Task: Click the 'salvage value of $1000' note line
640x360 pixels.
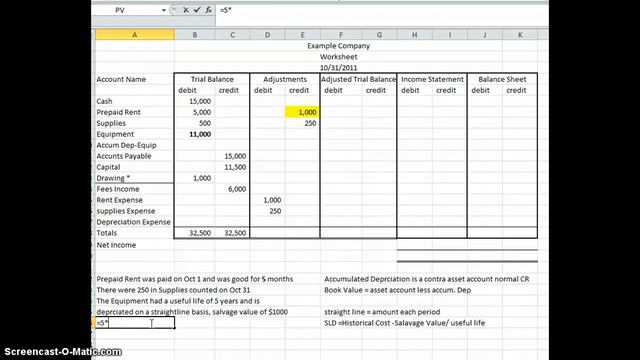Action: (192, 312)
